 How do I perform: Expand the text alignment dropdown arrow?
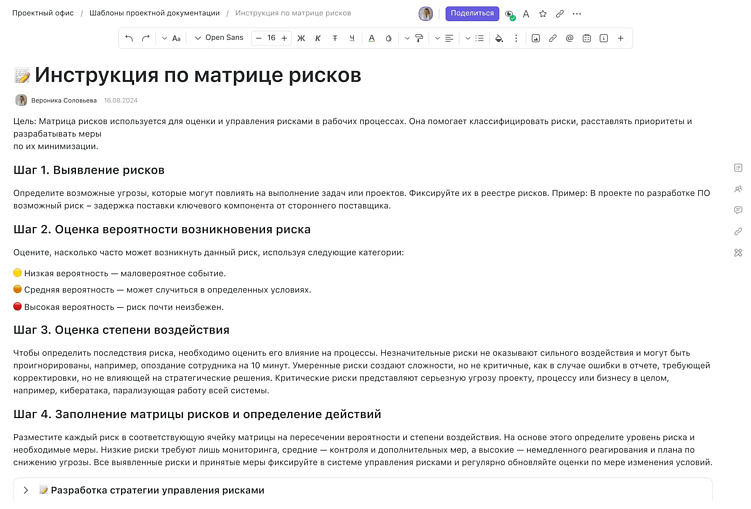click(437, 38)
